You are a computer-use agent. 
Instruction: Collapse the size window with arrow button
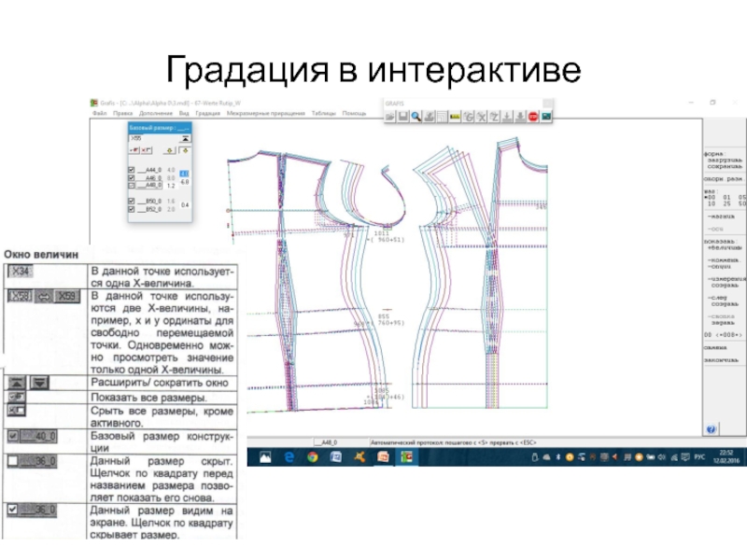[185, 138]
